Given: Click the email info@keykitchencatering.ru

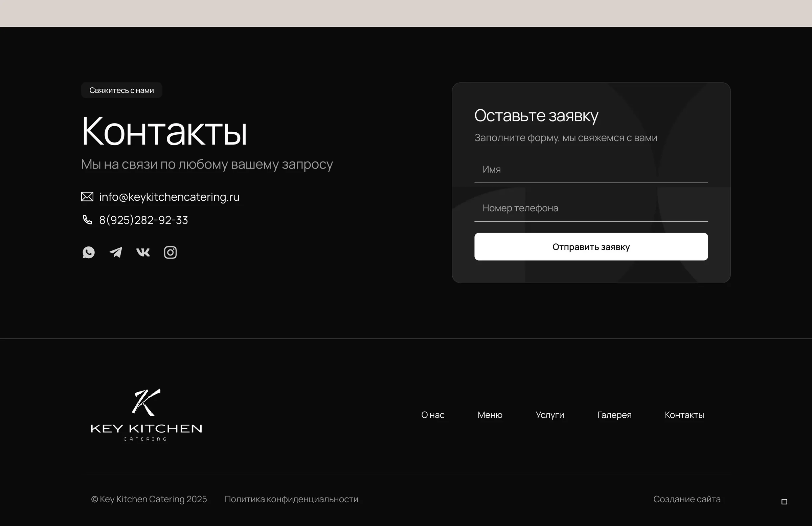Looking at the screenshot, I should pyautogui.click(x=169, y=197).
